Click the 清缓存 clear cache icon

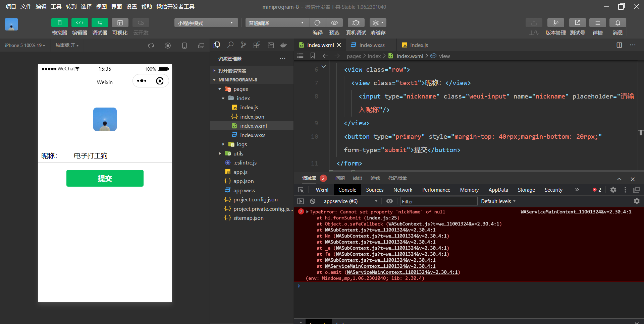point(378,23)
